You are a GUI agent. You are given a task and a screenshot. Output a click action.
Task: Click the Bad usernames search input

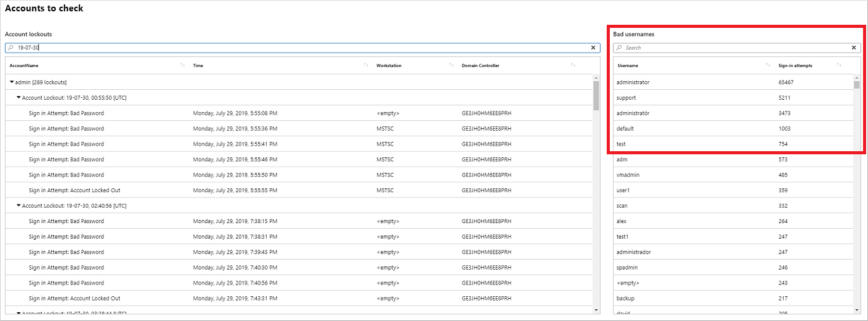tap(737, 48)
